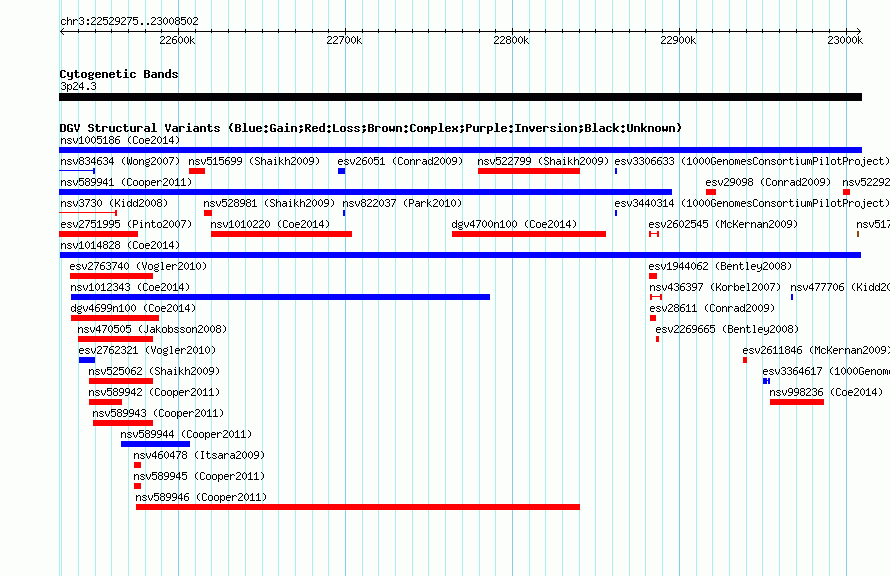
Task: Select nsv589944 (Cooper2011) label
Action: (186, 434)
